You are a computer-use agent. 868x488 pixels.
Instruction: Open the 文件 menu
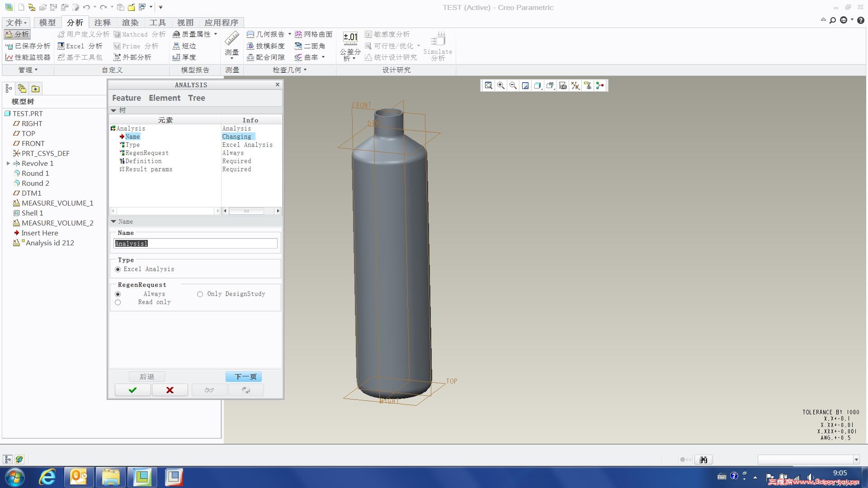17,23
